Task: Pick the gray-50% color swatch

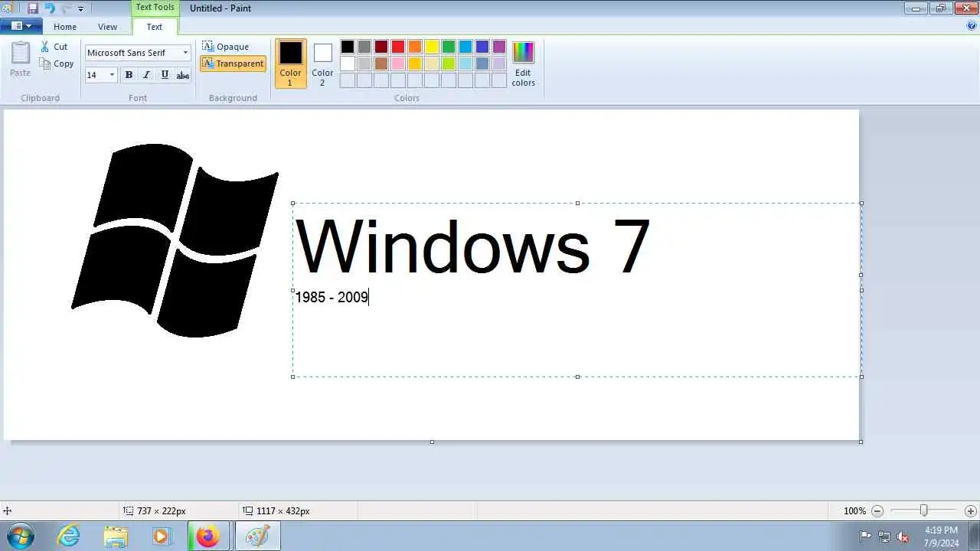Action: click(x=364, y=47)
